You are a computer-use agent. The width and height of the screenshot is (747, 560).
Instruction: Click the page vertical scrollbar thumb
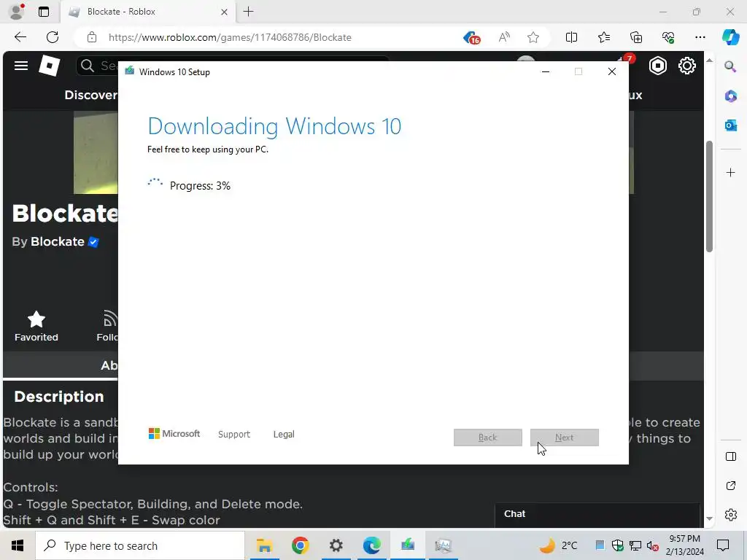point(709,196)
